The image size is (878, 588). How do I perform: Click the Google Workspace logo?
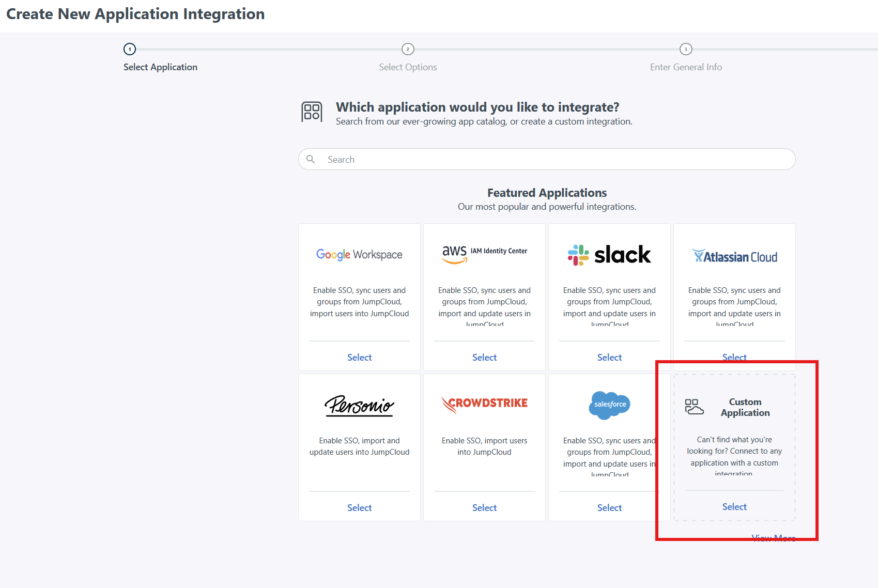pyautogui.click(x=359, y=254)
